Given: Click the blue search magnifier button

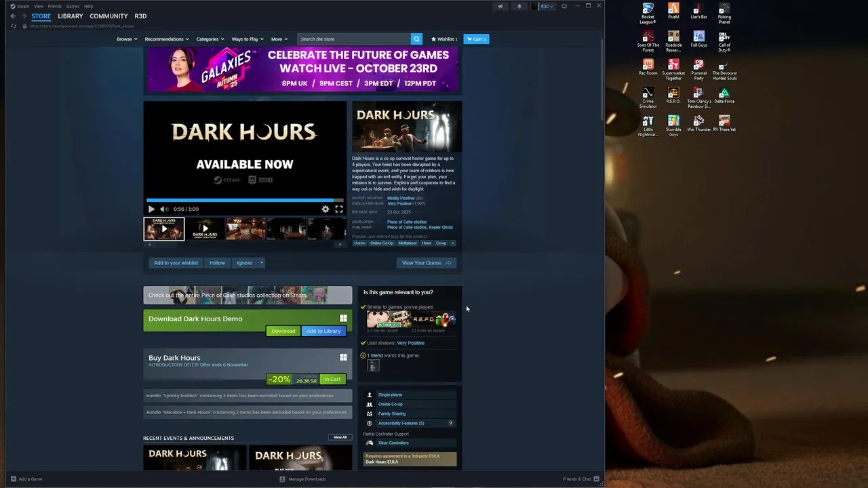Looking at the screenshot, I should (417, 39).
